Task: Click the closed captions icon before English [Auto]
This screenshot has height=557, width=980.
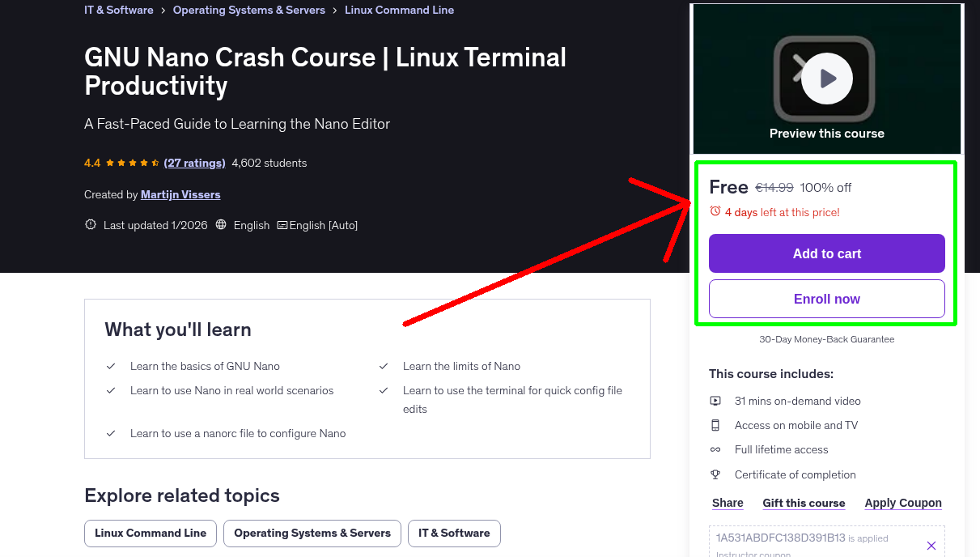Action: [x=282, y=225]
